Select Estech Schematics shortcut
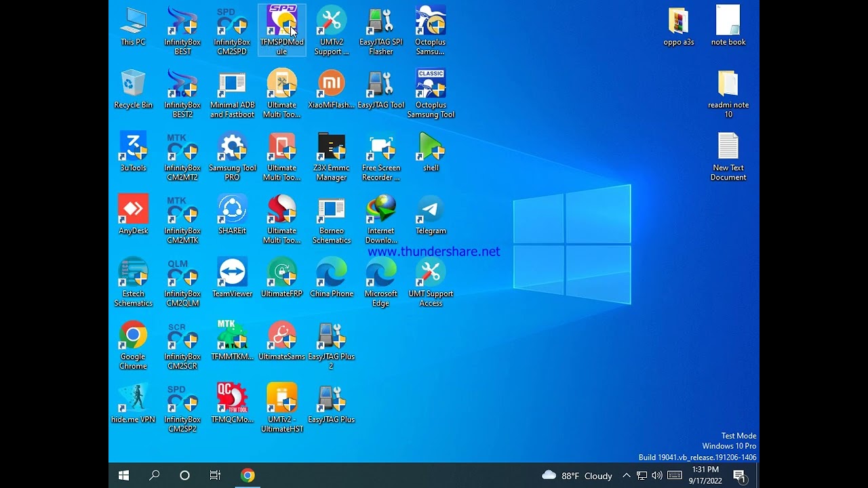This screenshot has height=488, width=868. pyautogui.click(x=133, y=283)
